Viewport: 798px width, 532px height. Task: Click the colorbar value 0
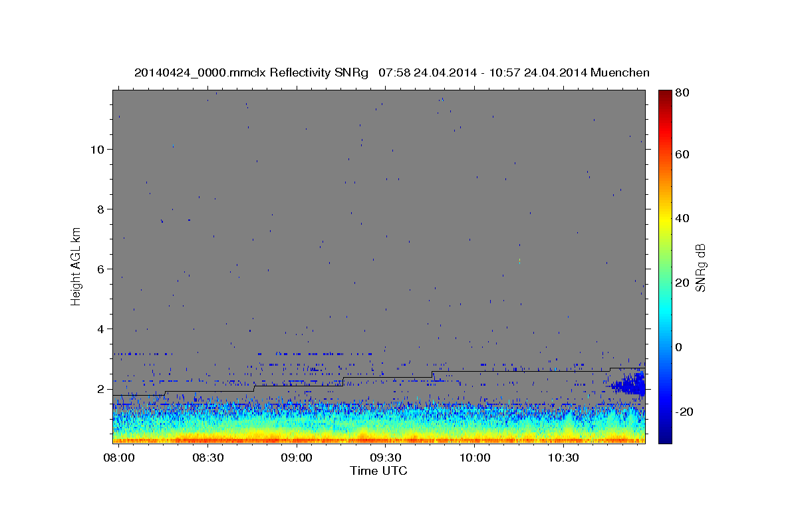[679, 347]
